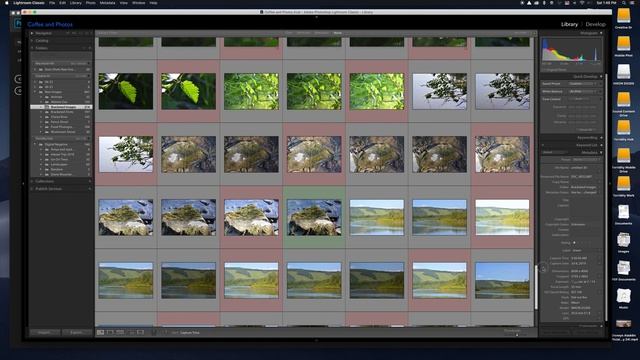
Task: Open the Metadata menu
Action: [x=107, y=3]
